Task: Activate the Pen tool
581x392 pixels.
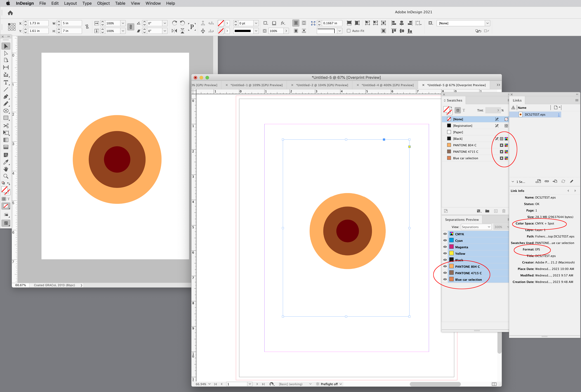Action: click(6, 97)
